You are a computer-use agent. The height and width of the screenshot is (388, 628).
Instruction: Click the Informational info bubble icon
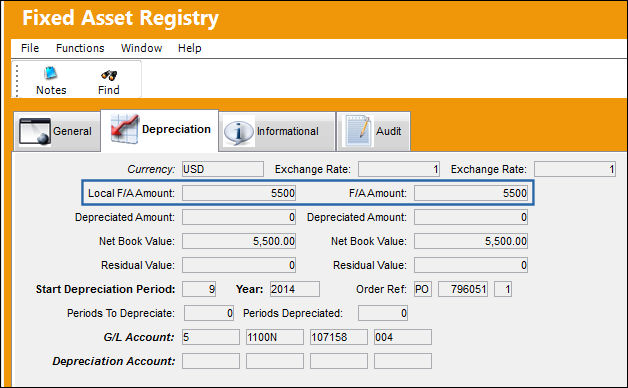pyautogui.click(x=239, y=132)
